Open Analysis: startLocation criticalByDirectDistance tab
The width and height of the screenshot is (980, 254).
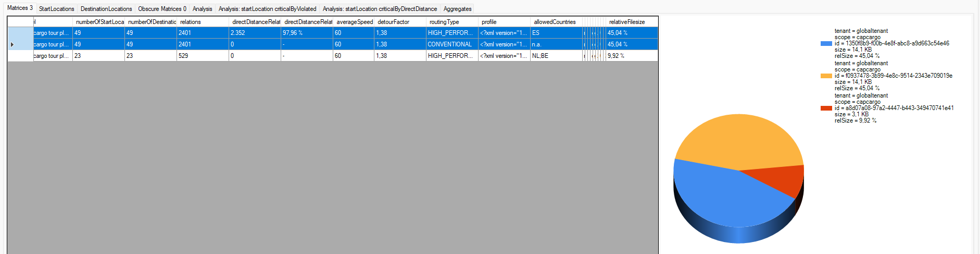click(380, 9)
